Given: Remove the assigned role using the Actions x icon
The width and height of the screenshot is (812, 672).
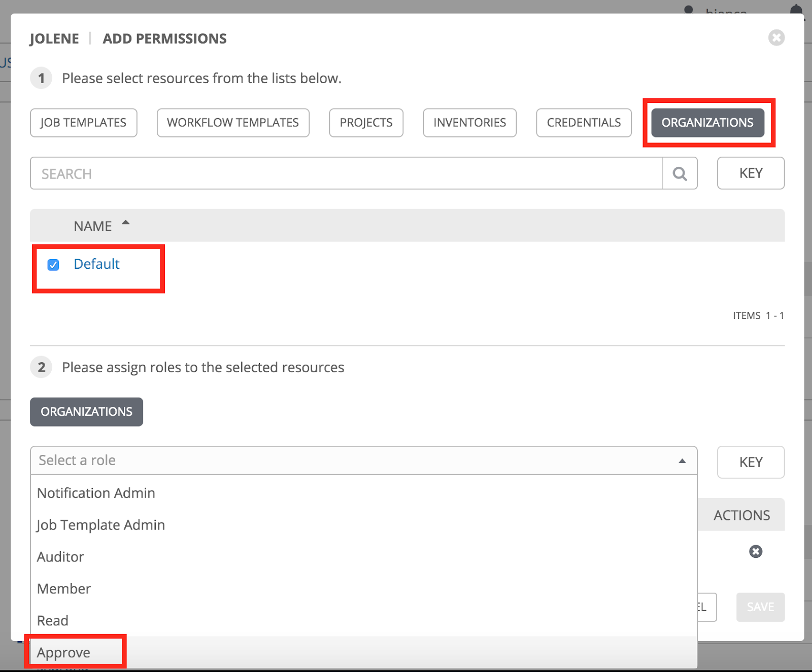Looking at the screenshot, I should click(x=755, y=552).
